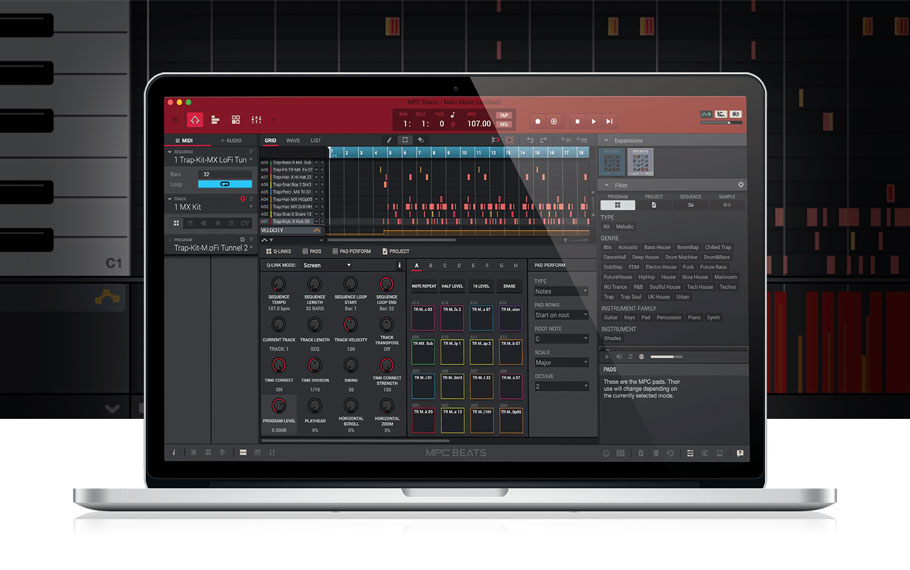Click the undo arrow icon
The width and height of the screenshot is (910, 570).
(x=530, y=140)
